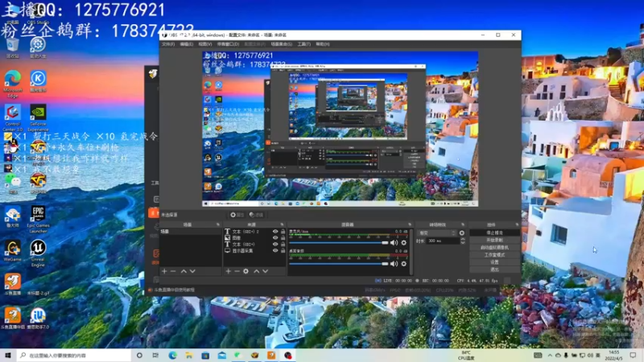Image resolution: width=644 pixels, height=362 pixels.
Task: Click Edge icon in the taskbar
Action: pos(172,355)
